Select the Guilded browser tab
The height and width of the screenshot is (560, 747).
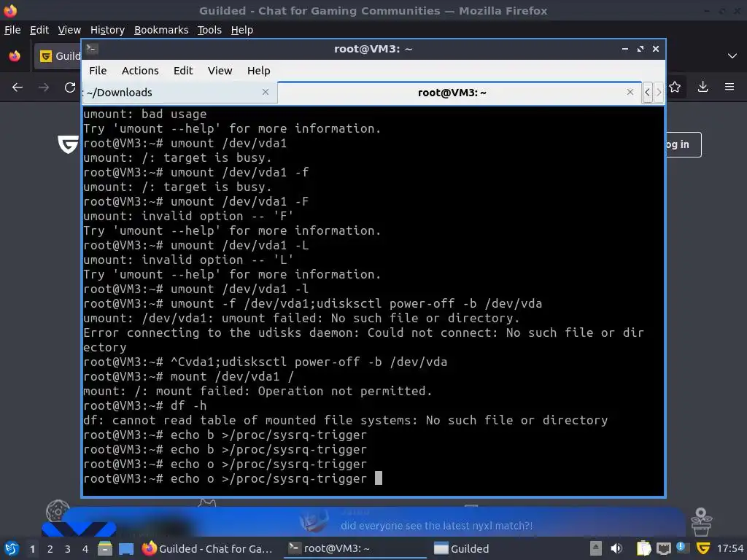point(58,56)
